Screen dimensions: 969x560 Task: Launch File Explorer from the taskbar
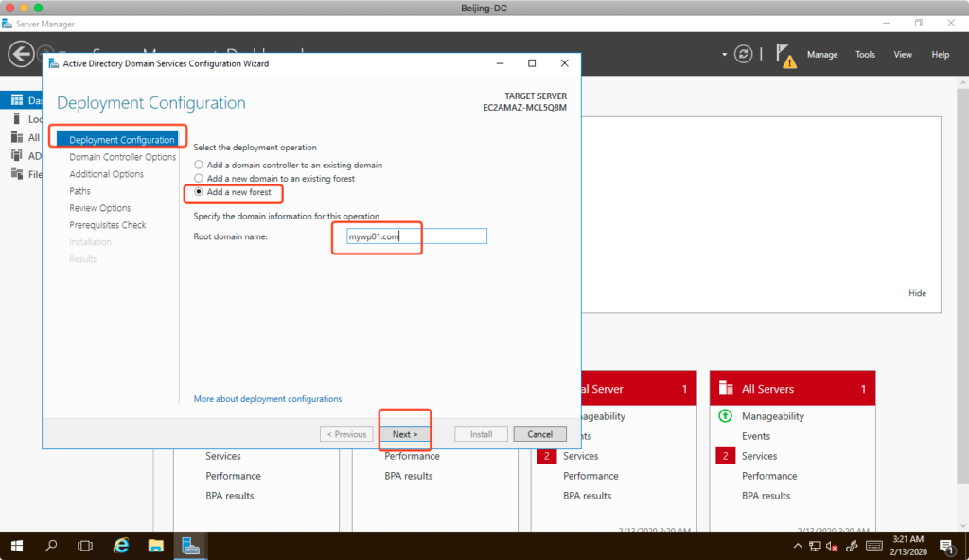pos(156,546)
